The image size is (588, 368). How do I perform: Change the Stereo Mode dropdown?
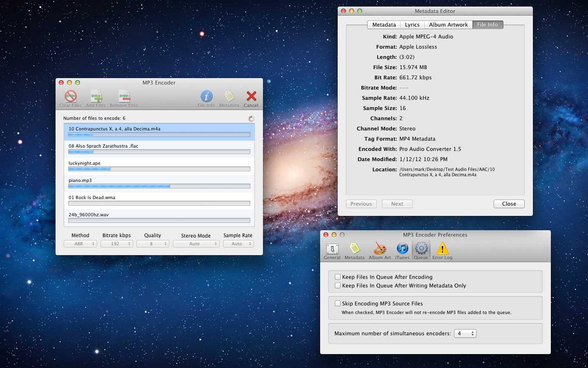tap(196, 244)
